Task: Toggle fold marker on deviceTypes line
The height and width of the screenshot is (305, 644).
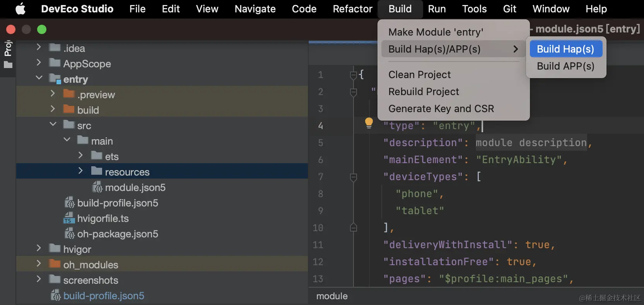Action: (354, 177)
